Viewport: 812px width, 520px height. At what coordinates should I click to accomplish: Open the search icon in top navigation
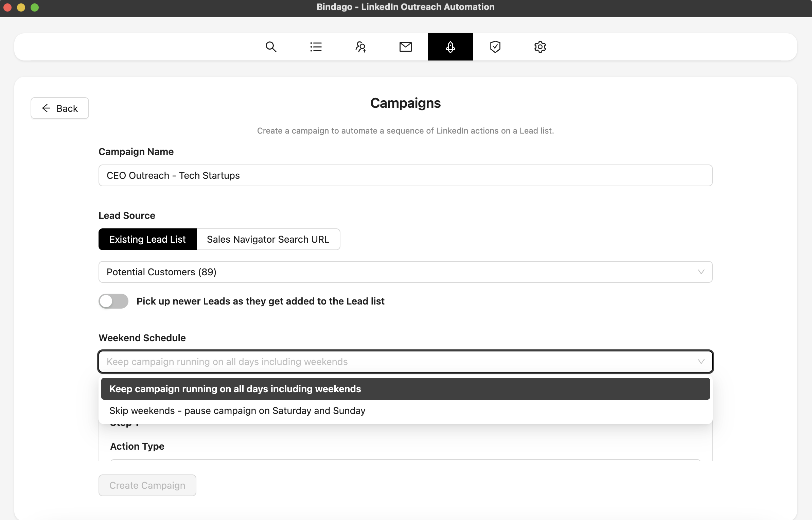point(271,47)
